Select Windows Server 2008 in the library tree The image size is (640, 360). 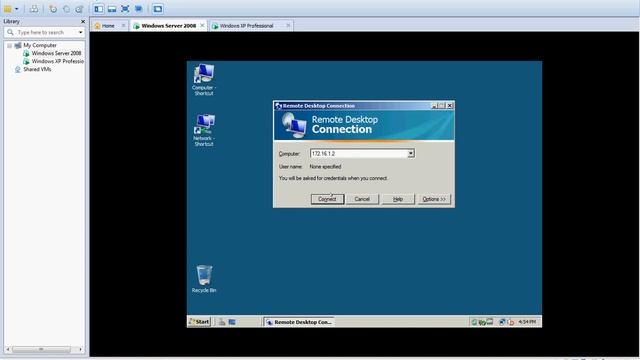coord(56,53)
